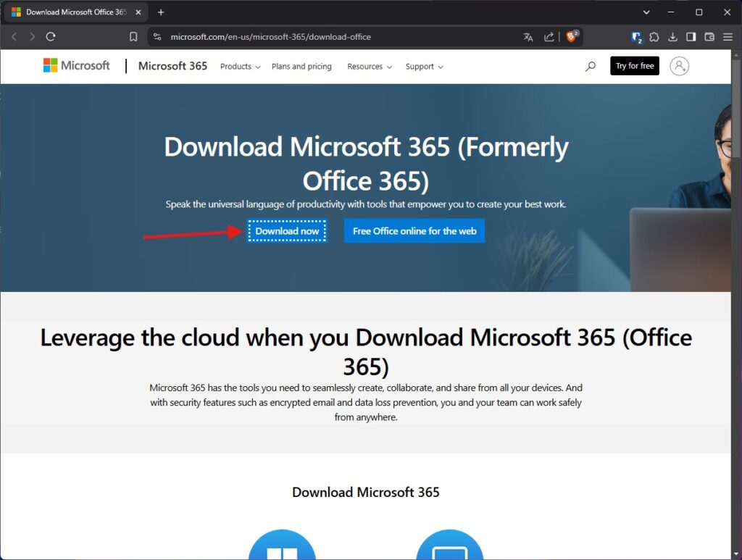
Task: Open the account sign-in avatar icon
Action: (679, 66)
